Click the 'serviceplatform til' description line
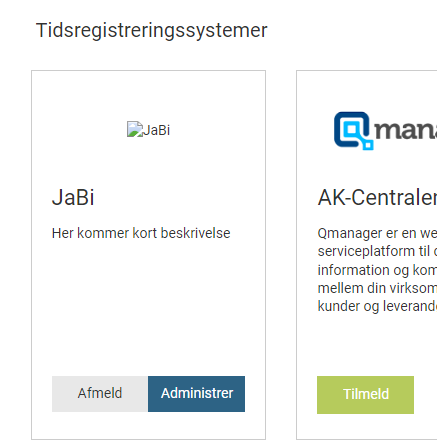Viewport: 437px width, 445px height. coord(377,251)
